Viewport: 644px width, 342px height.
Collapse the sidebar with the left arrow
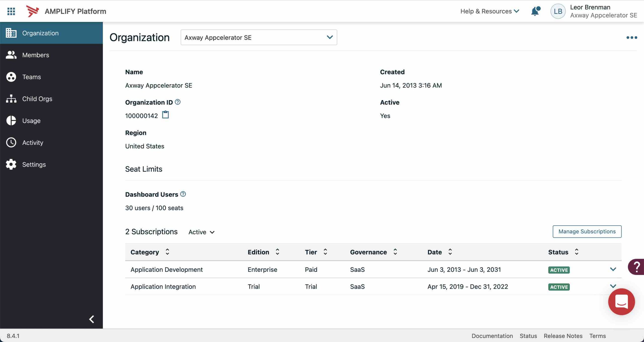click(92, 319)
